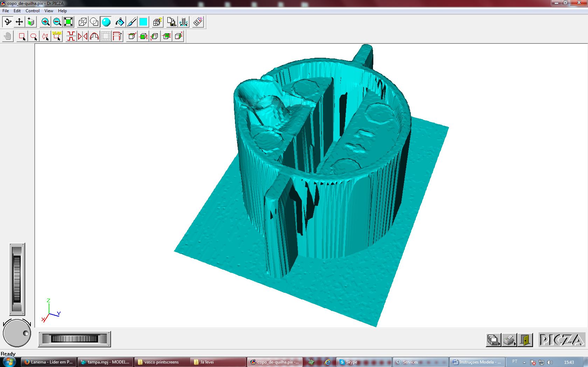Switch to wireframe cube display
Image resolution: width=588 pixels, height=367 pixels.
point(83,22)
